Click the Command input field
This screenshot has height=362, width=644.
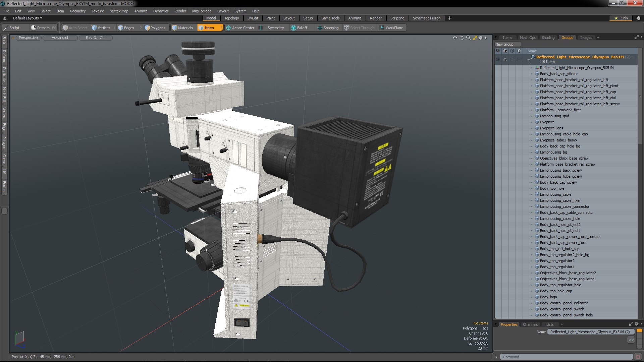(566, 357)
